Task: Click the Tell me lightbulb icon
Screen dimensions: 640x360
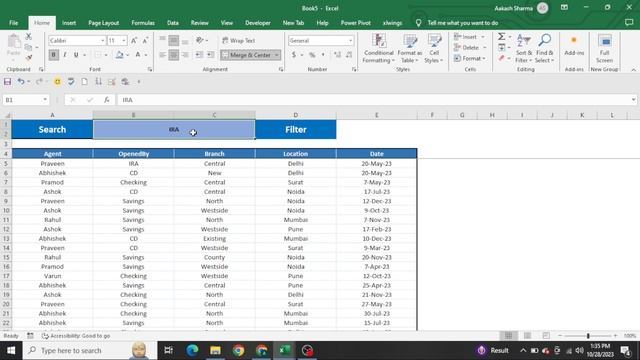Action: [x=418, y=23]
